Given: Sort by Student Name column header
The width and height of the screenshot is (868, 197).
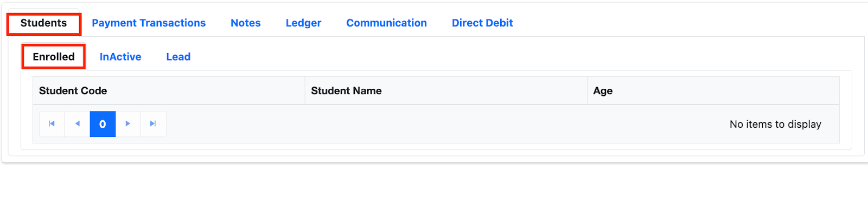Looking at the screenshot, I should (x=446, y=91).
